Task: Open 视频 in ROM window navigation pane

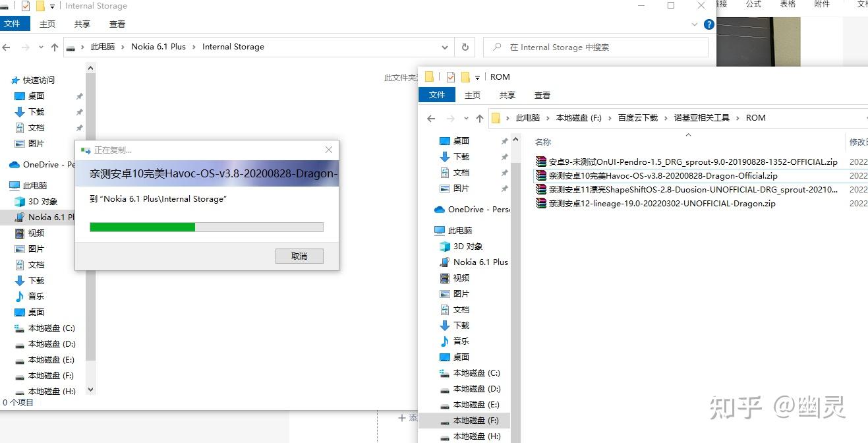Action: click(x=461, y=278)
